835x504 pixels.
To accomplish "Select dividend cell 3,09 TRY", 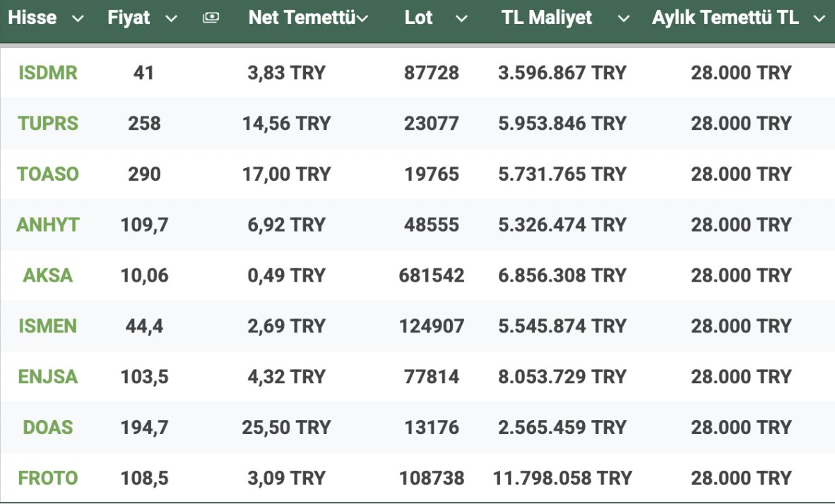I will pos(287,478).
